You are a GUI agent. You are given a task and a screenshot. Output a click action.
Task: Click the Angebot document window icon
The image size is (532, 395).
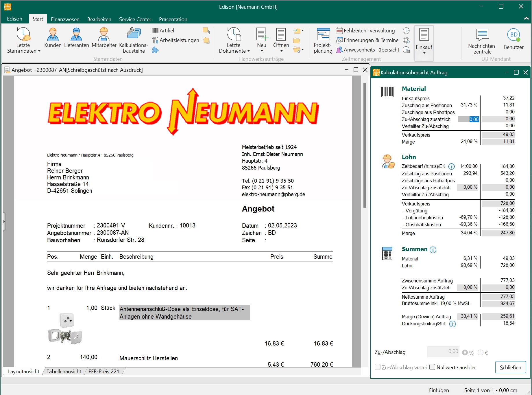pos(7,70)
